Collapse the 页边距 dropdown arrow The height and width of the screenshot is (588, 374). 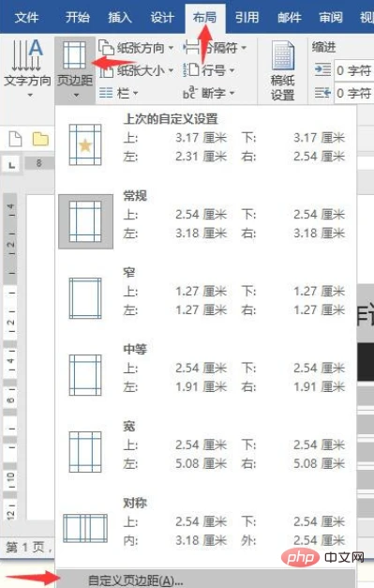point(76,96)
